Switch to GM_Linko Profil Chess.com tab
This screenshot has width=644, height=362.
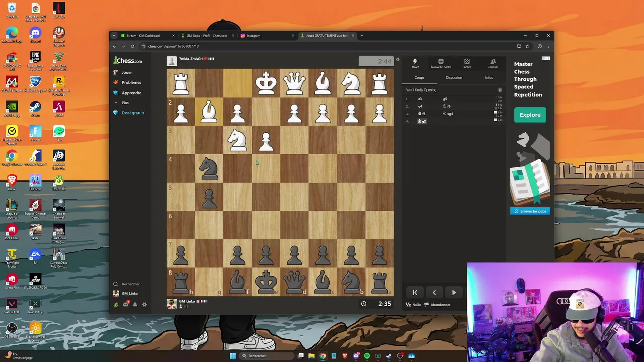[207, 36]
